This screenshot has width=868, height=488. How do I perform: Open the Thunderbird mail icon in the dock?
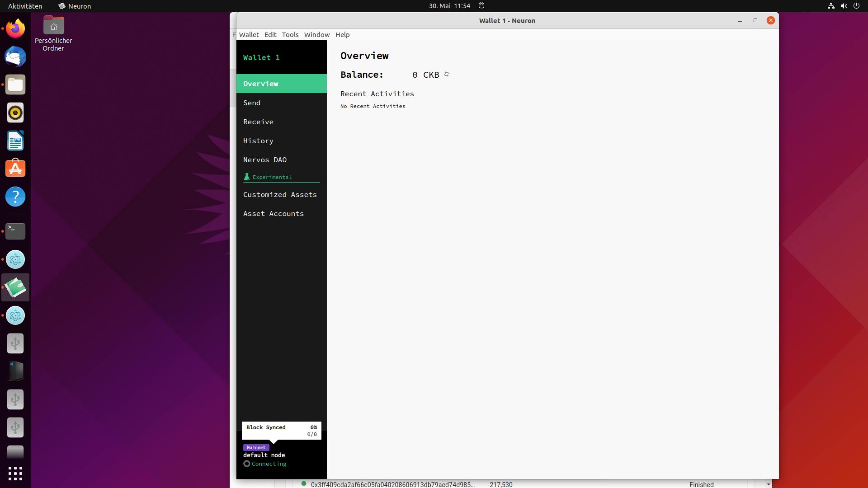click(15, 57)
